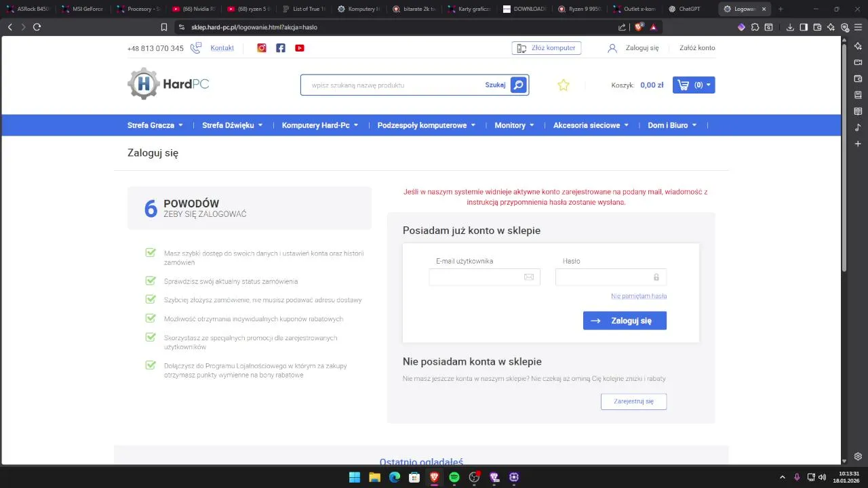Click the share page icon

click(623, 27)
